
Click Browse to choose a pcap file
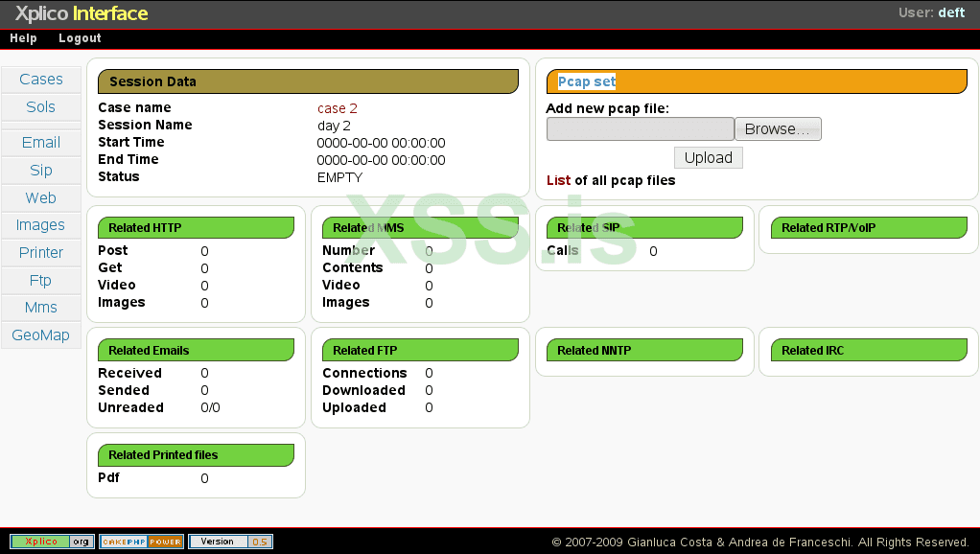[x=777, y=128]
